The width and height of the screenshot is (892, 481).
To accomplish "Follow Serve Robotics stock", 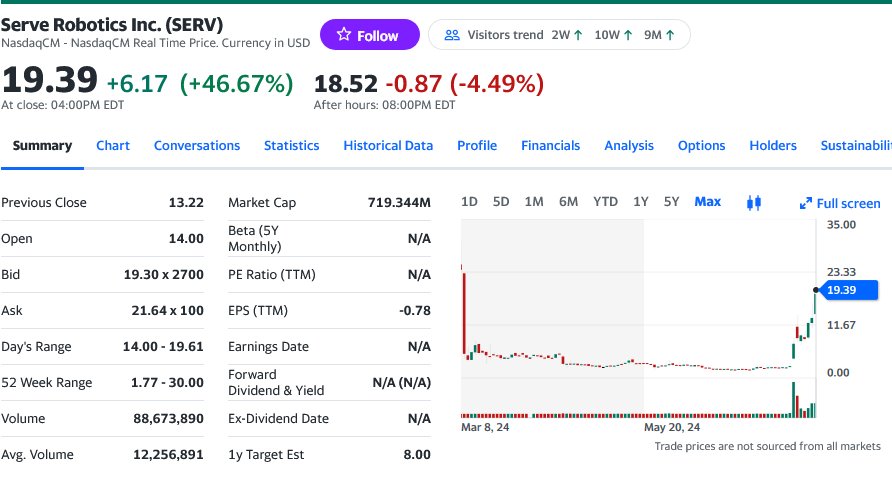I will click(370, 35).
